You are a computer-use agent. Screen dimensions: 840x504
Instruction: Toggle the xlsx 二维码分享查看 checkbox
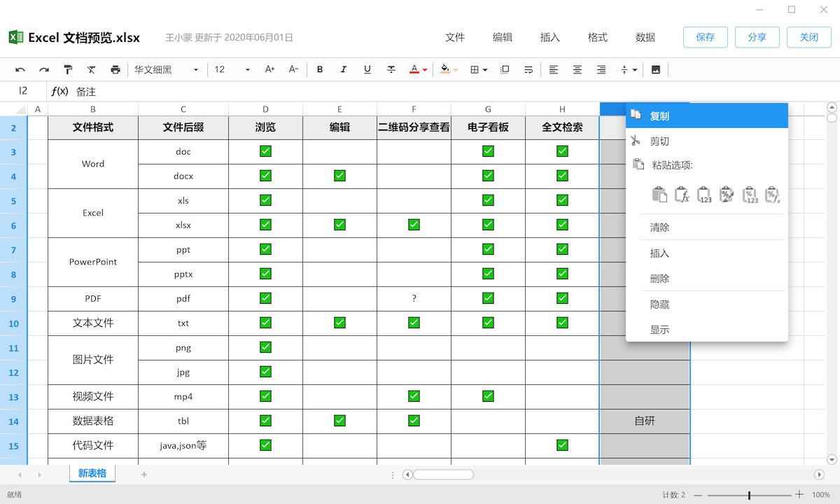[x=414, y=225]
